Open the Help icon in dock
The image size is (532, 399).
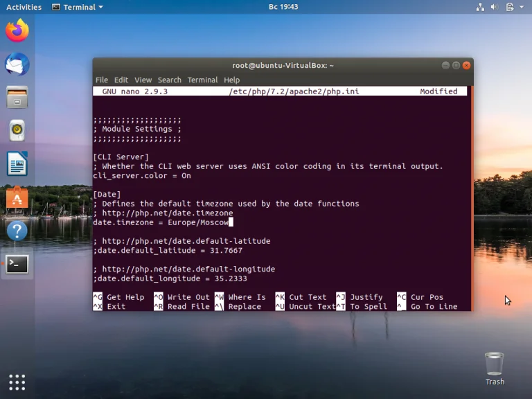click(x=17, y=231)
